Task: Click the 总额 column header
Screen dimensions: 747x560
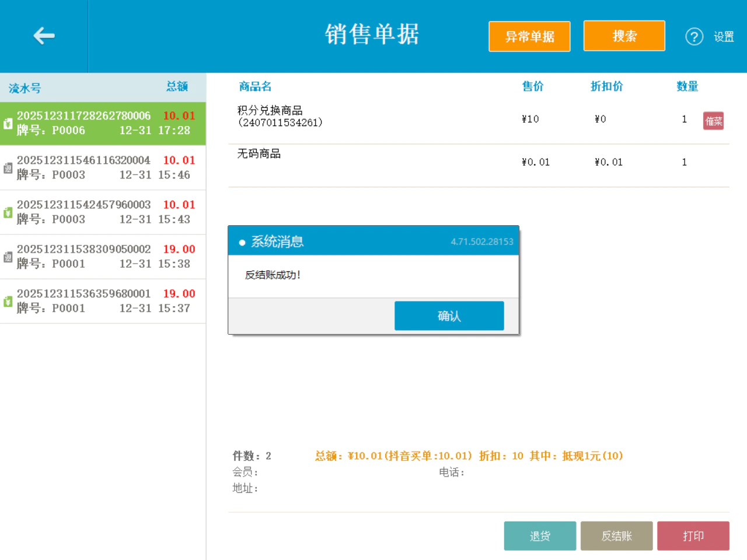Action: point(177,86)
